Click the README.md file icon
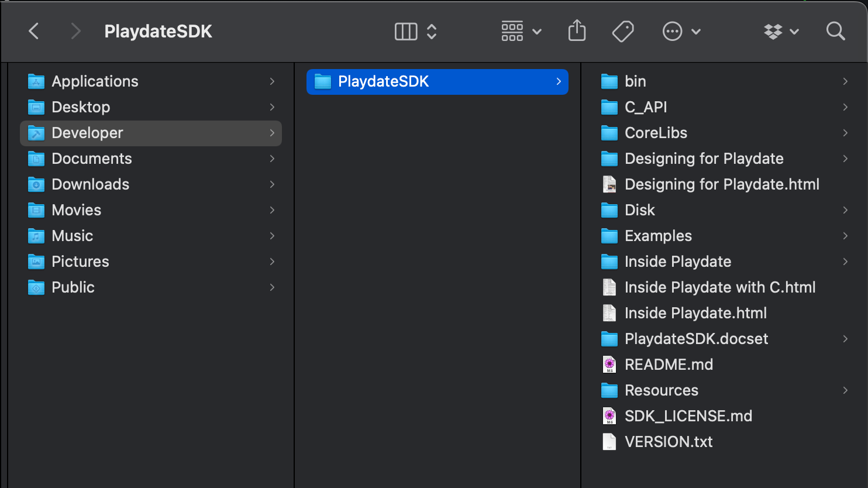 pyautogui.click(x=609, y=365)
